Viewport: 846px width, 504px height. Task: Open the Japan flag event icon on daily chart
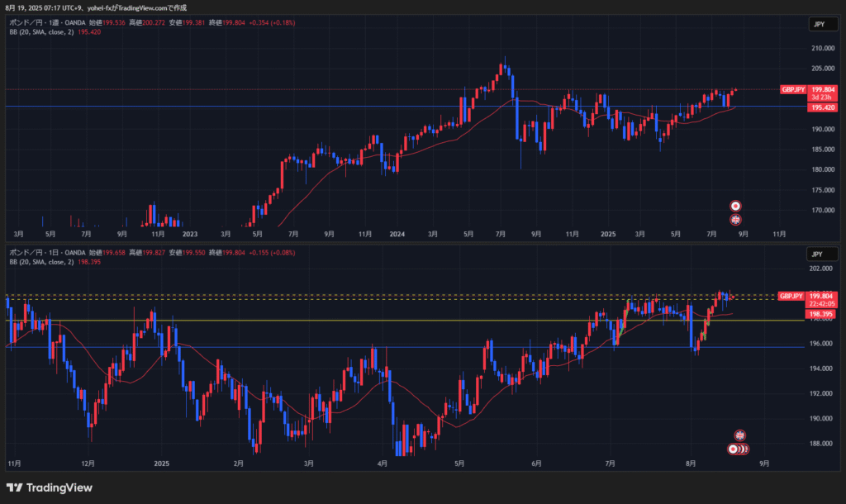(x=734, y=449)
